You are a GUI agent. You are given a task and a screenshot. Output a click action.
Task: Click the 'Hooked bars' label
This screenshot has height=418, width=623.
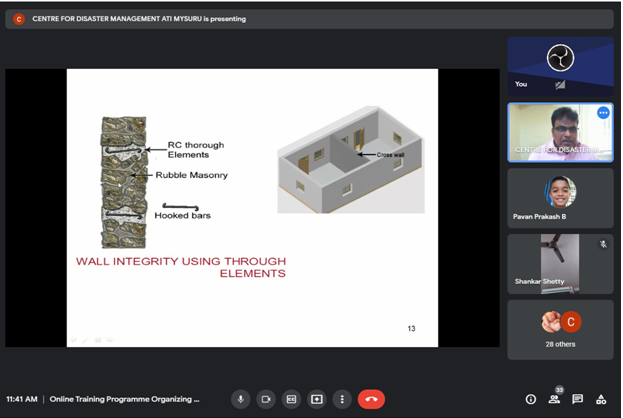tap(182, 216)
